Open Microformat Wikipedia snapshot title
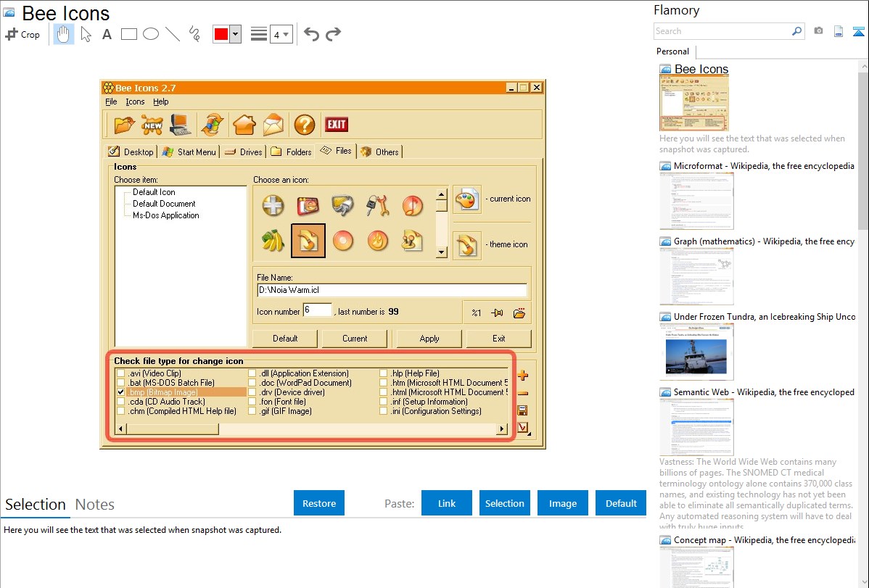 [764, 166]
